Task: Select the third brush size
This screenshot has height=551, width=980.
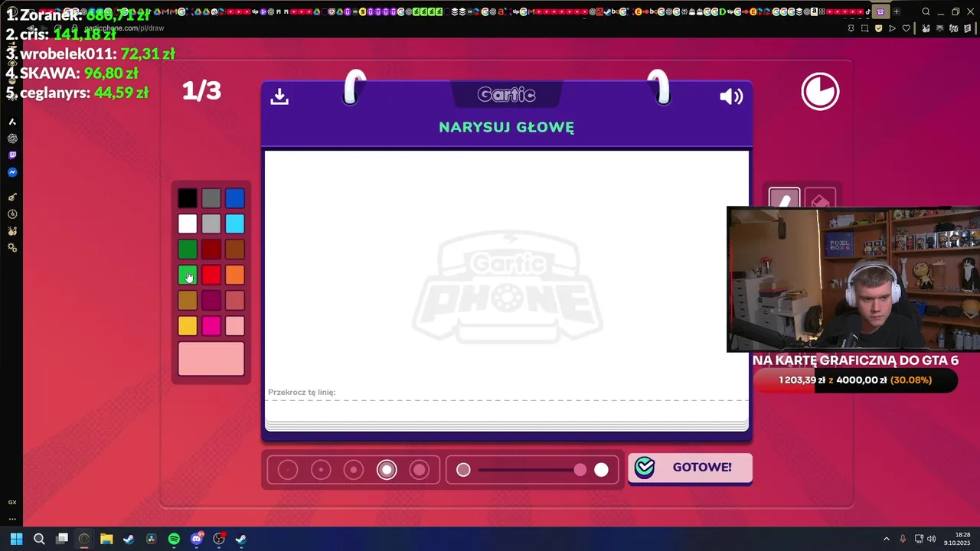Action: click(354, 470)
